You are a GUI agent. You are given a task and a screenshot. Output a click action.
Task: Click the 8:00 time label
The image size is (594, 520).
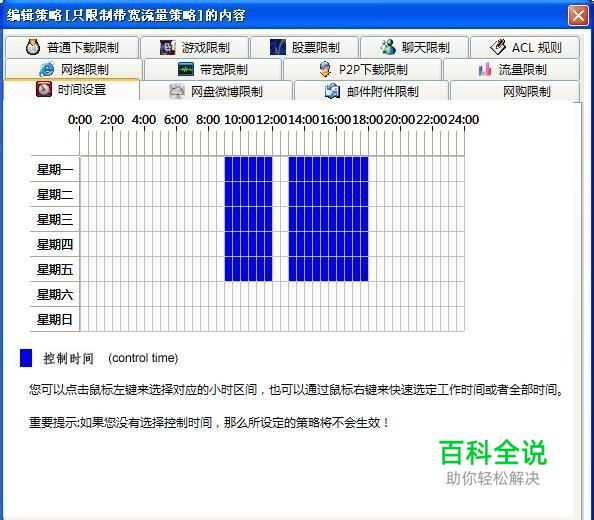(x=208, y=120)
